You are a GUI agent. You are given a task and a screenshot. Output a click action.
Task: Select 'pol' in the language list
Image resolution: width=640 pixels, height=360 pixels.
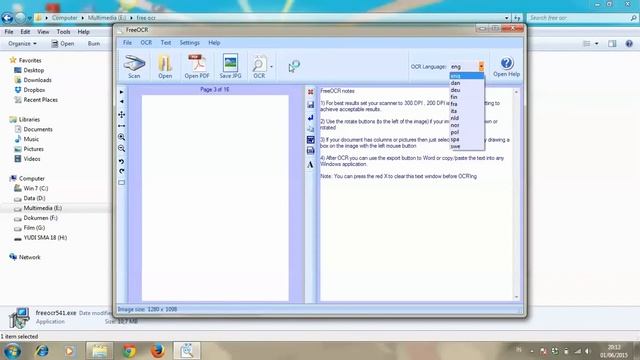[467, 132]
